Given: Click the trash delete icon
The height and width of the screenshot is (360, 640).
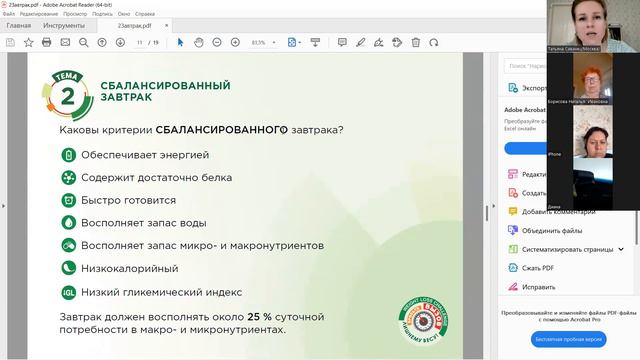Looking at the screenshot, I should click(416, 42).
